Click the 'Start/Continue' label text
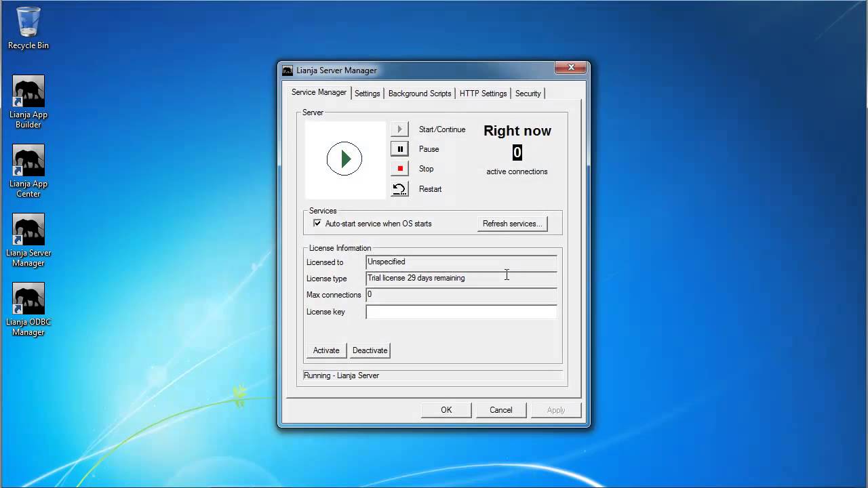868x488 pixels. click(x=442, y=129)
